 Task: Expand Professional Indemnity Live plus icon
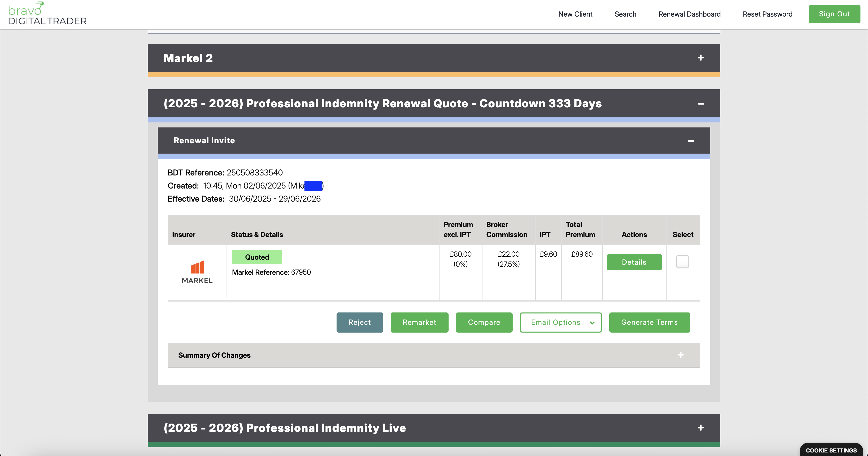point(700,428)
